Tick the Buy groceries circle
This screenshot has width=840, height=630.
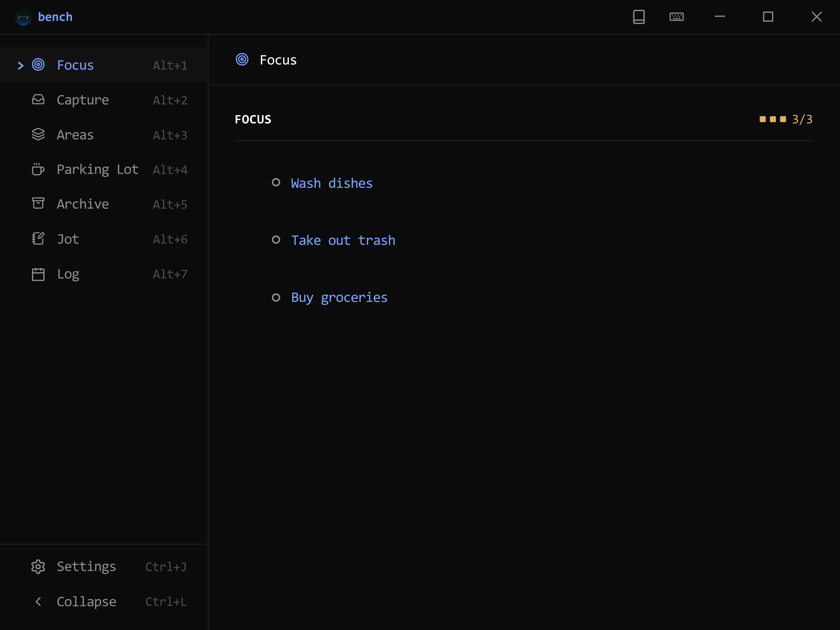click(x=276, y=297)
